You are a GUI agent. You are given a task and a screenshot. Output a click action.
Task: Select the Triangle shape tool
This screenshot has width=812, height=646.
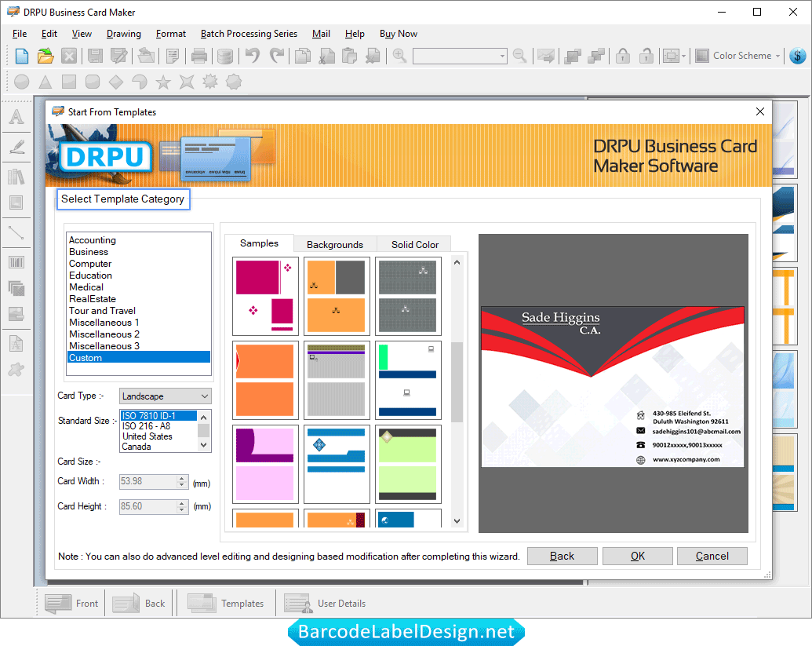tap(46, 82)
